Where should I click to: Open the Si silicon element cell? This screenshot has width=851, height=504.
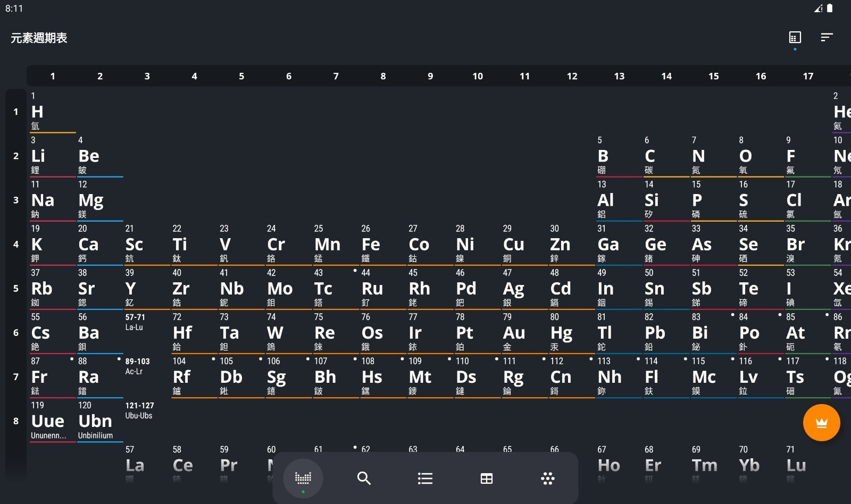(x=666, y=200)
